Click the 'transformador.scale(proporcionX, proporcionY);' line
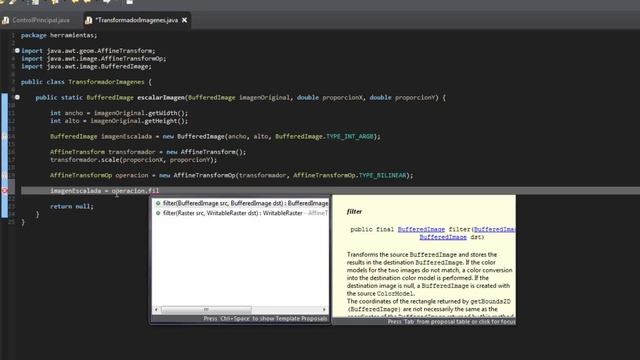Screen dimensions: 640x360 133,160
